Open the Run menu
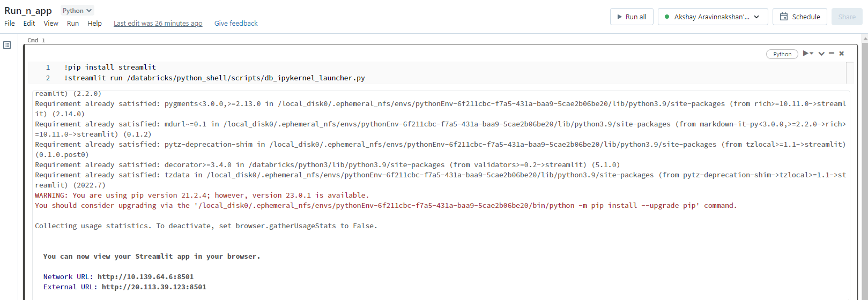 (73, 24)
